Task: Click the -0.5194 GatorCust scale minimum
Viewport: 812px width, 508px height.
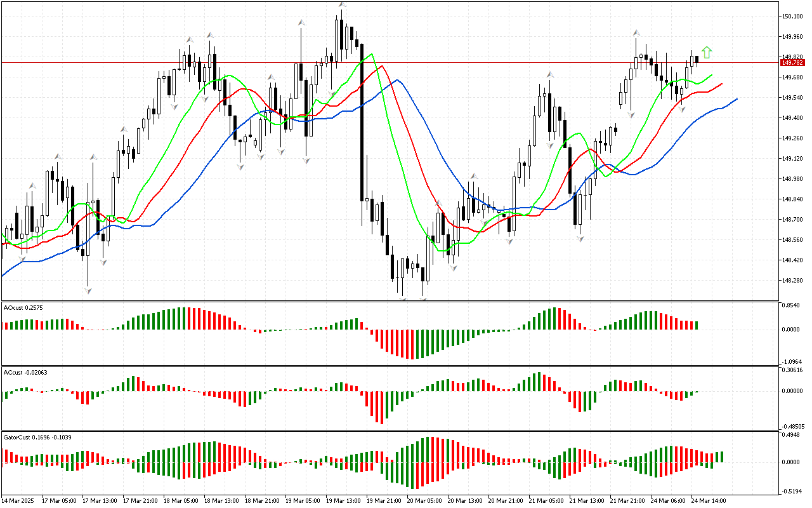Action: point(793,491)
